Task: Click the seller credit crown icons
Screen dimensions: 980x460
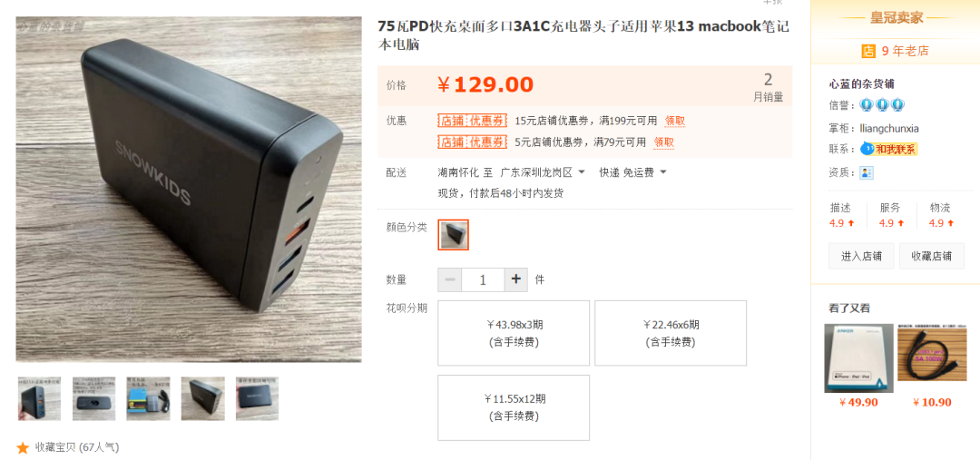Action: 882,105
